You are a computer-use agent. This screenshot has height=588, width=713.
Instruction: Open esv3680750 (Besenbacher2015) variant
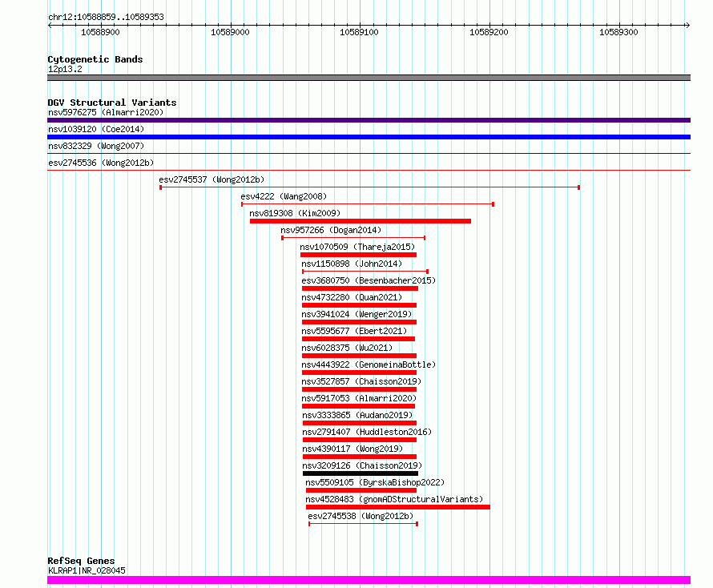pyautogui.click(x=369, y=280)
